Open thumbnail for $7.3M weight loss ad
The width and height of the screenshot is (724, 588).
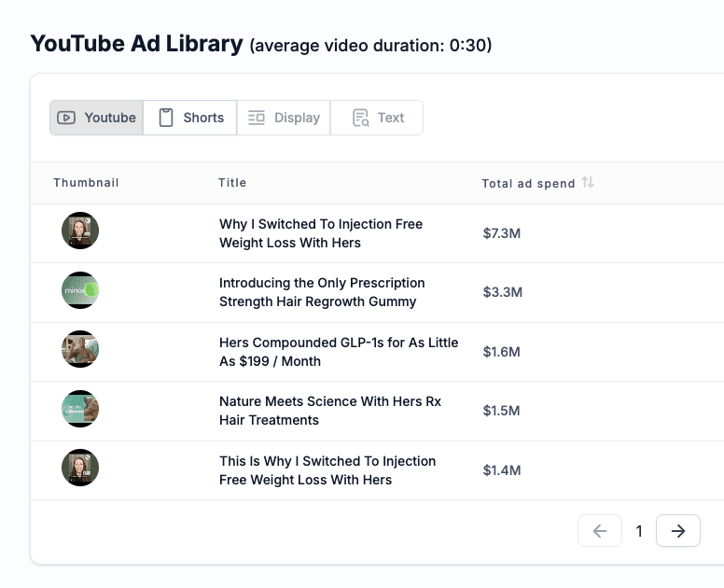[80, 231]
